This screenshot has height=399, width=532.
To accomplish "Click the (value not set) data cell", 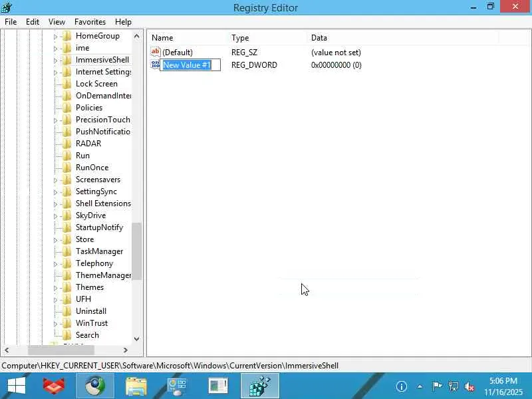I will (x=336, y=53).
